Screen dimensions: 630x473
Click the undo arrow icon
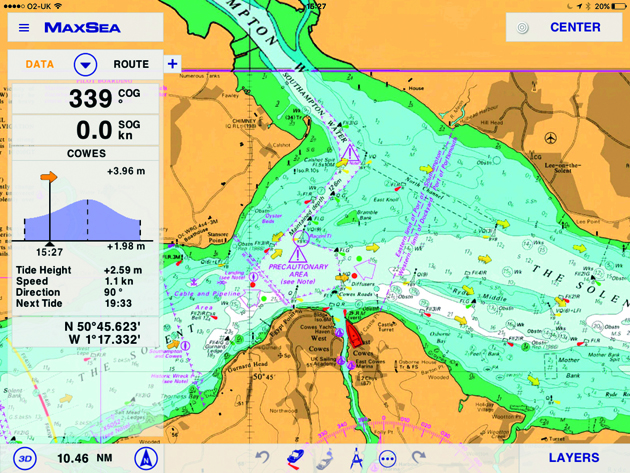point(262,458)
